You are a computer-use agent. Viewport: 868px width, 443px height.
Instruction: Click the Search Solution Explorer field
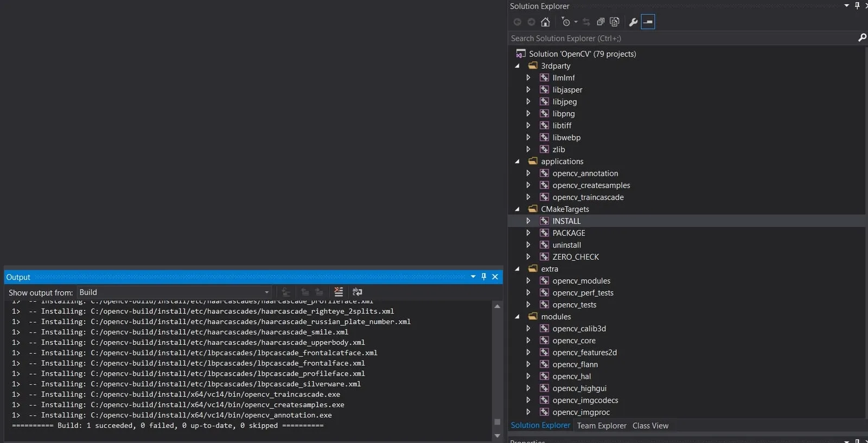pyautogui.click(x=682, y=38)
